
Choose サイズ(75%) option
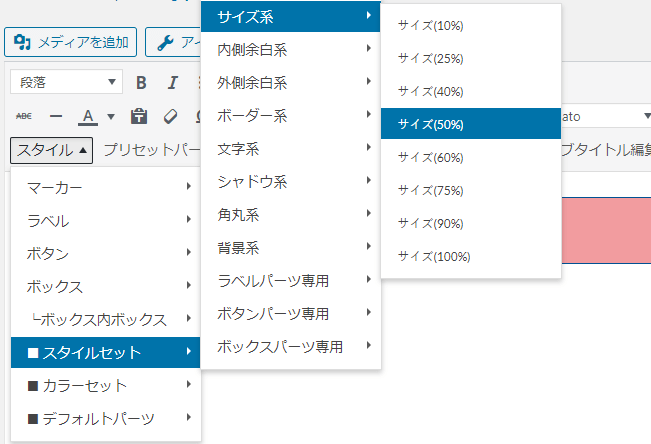click(471, 190)
